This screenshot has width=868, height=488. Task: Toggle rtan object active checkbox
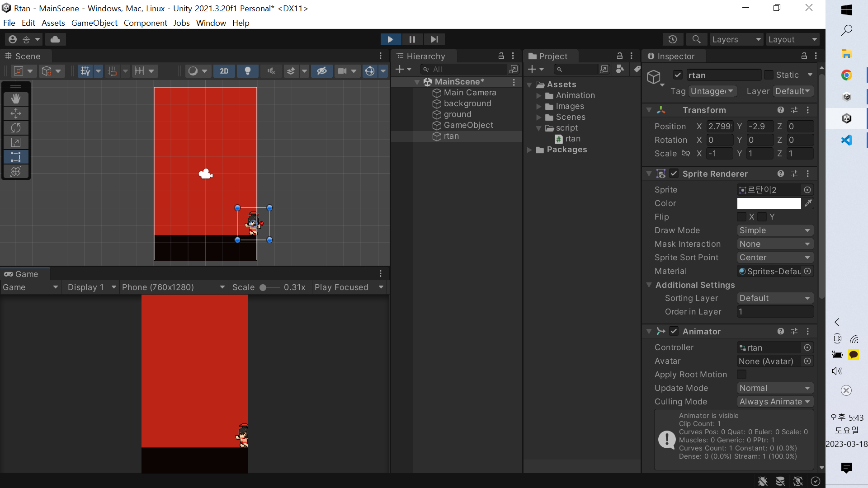(678, 75)
